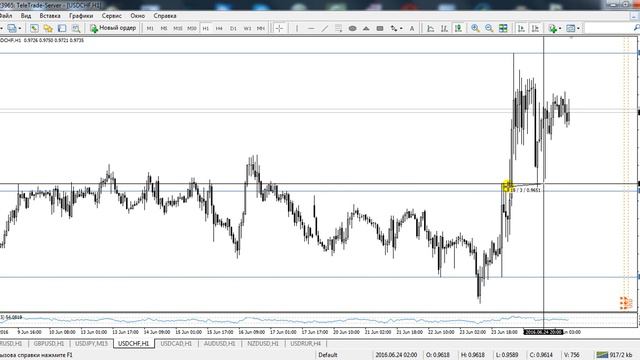Click the yellow marker on the chart
This screenshot has width=640, height=360.
tap(507, 187)
